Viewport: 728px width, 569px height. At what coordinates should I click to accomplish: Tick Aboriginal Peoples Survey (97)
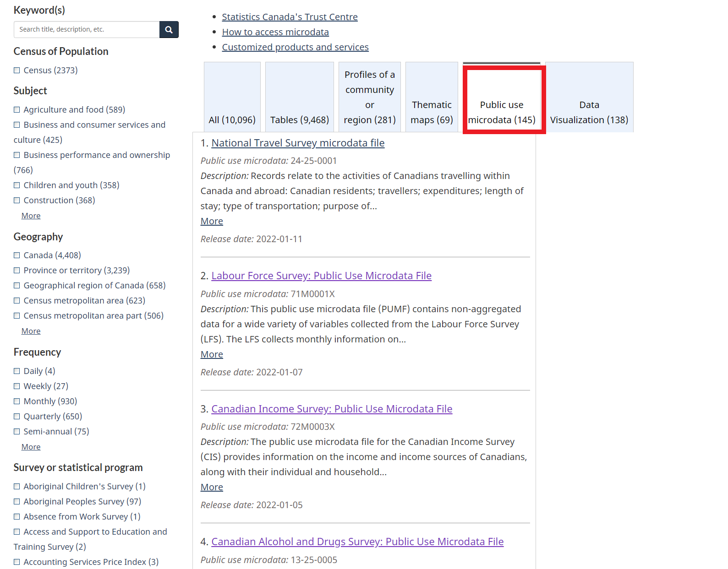click(17, 502)
